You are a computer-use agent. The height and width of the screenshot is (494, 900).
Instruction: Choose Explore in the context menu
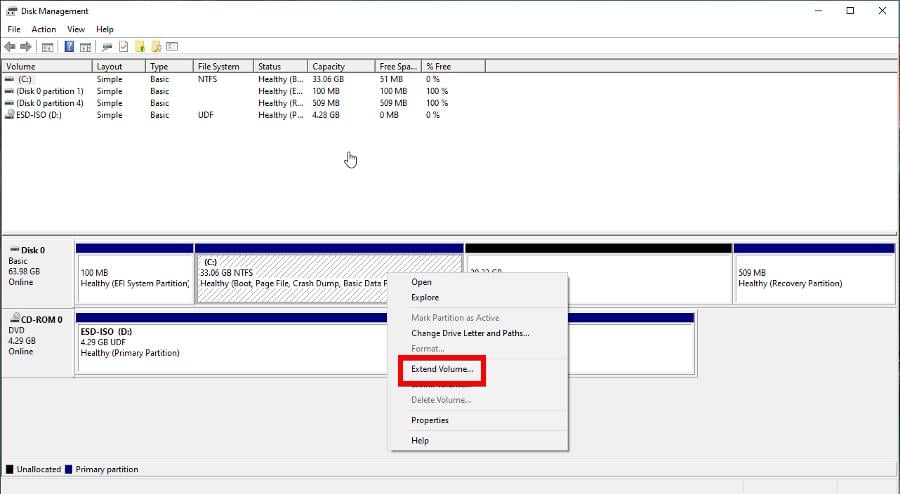(x=425, y=297)
